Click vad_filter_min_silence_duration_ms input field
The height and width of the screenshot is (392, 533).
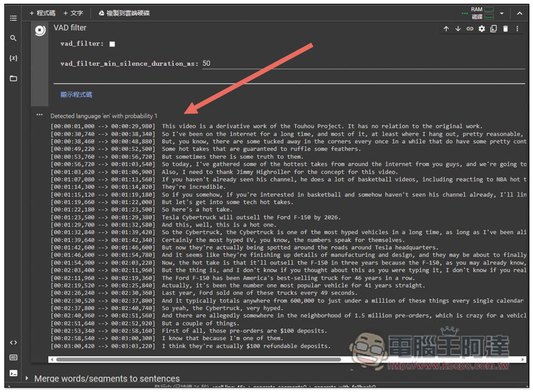point(364,63)
